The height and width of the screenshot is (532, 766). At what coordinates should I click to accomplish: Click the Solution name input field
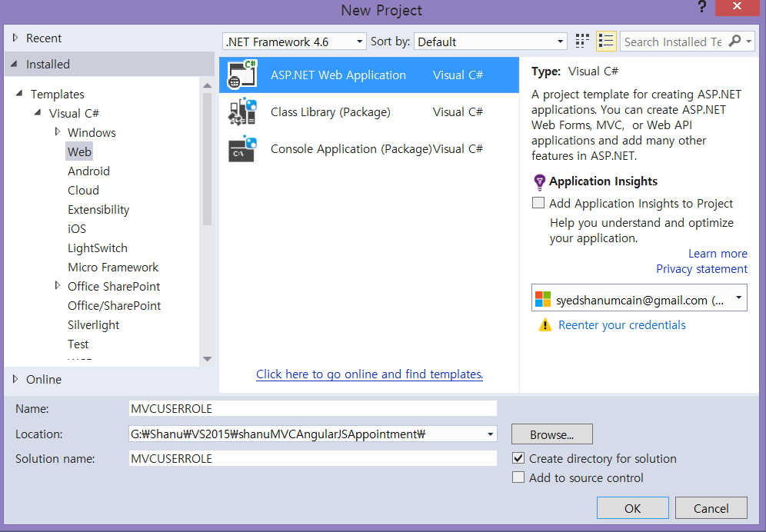313,458
